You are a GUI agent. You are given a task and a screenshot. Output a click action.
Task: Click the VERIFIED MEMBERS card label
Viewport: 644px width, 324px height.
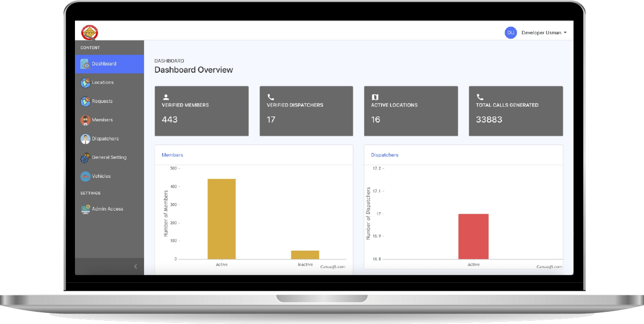pos(185,106)
